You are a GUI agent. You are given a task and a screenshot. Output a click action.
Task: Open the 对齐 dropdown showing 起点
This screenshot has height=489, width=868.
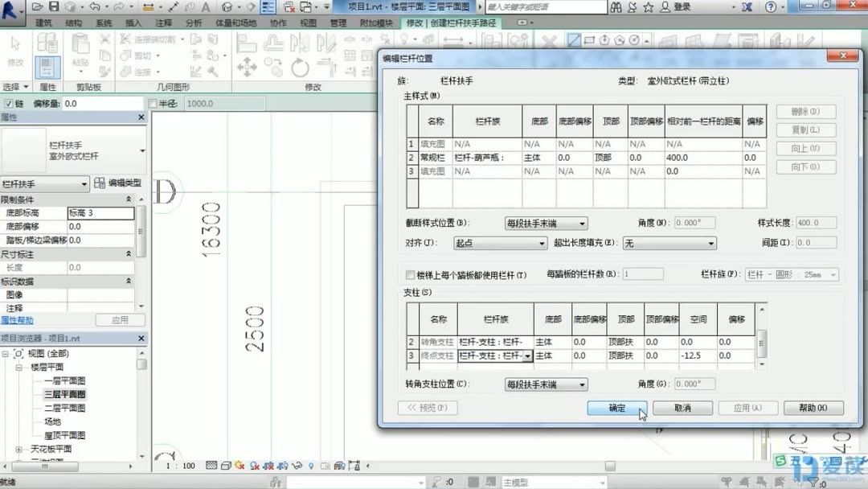point(500,243)
